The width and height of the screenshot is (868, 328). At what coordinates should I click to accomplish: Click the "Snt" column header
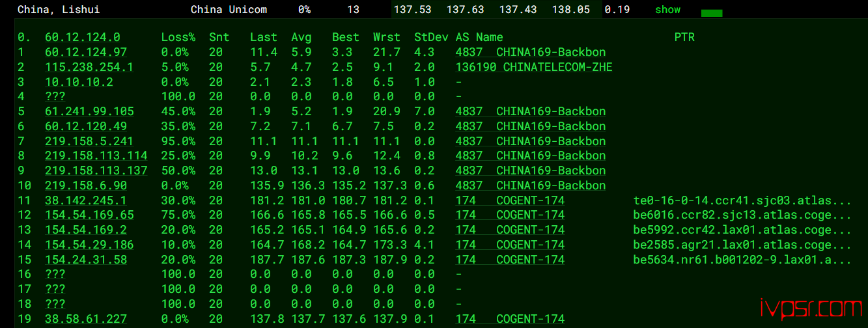(x=219, y=37)
